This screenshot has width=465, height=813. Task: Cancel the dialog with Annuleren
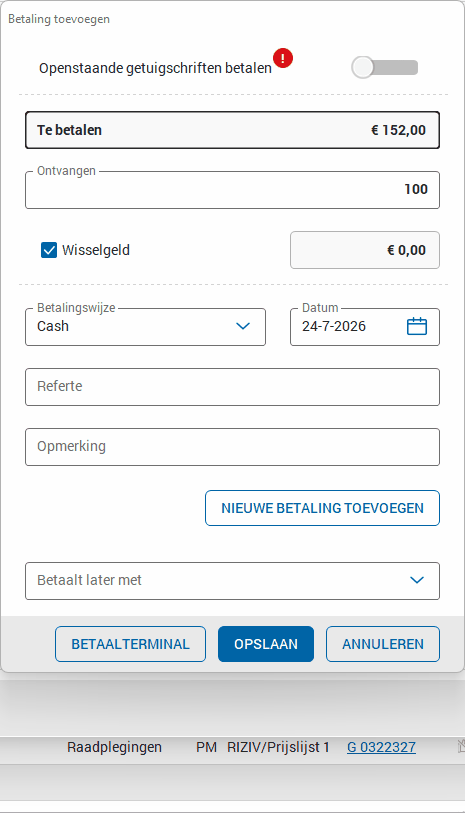[x=383, y=644]
